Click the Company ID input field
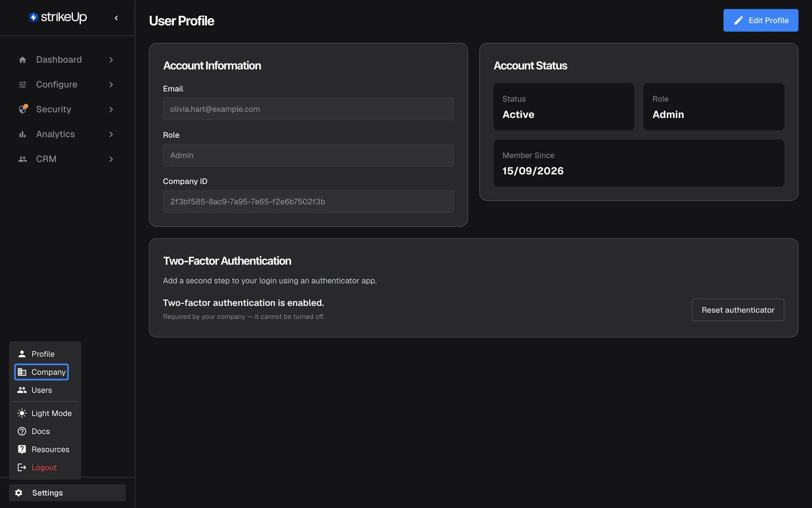This screenshot has height=508, width=812. coord(308,201)
